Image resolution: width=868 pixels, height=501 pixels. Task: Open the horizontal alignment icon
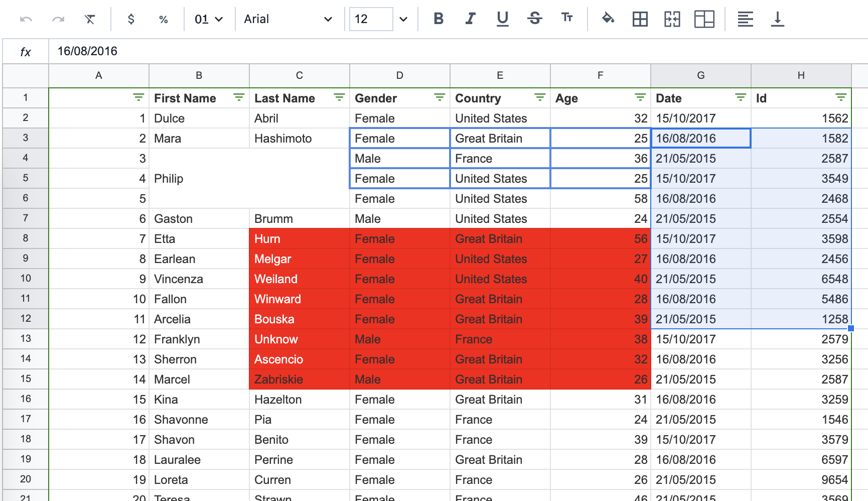(746, 19)
